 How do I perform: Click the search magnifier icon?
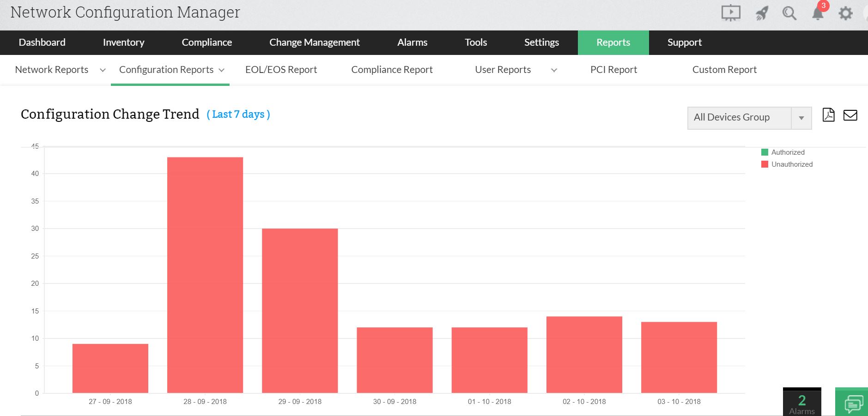coord(789,13)
